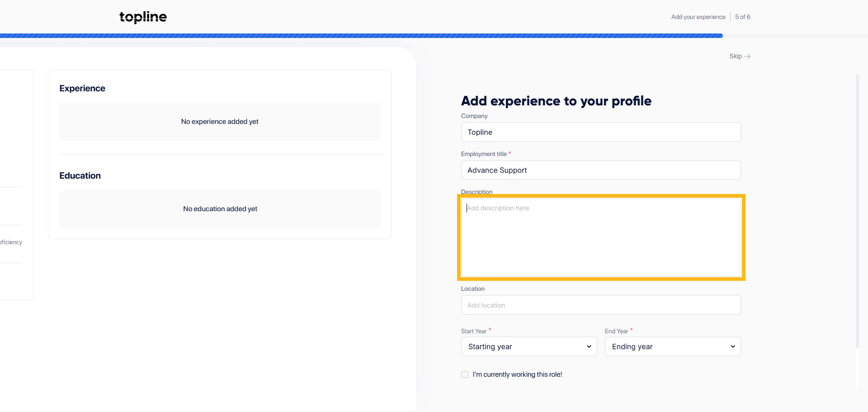The width and height of the screenshot is (868, 412).
Task: Click the No education added yet placeholder
Action: [220, 209]
